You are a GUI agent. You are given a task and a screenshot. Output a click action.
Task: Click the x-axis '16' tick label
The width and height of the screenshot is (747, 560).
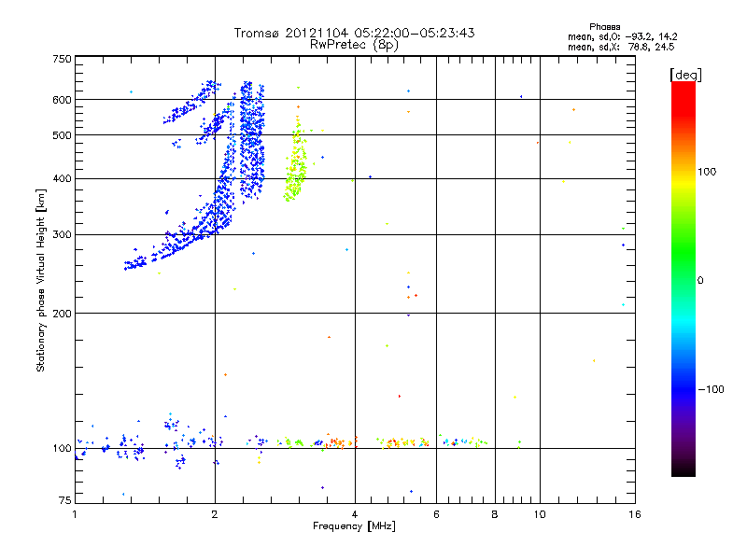click(635, 514)
